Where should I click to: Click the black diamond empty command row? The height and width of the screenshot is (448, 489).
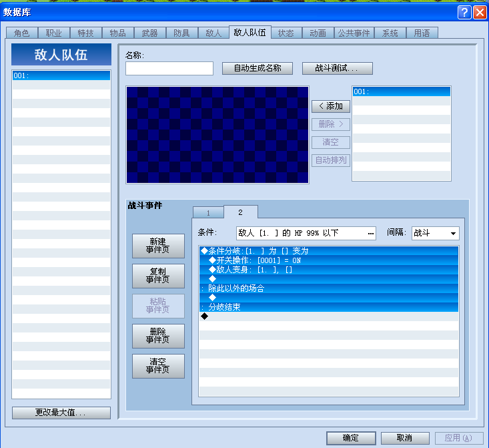click(x=329, y=316)
